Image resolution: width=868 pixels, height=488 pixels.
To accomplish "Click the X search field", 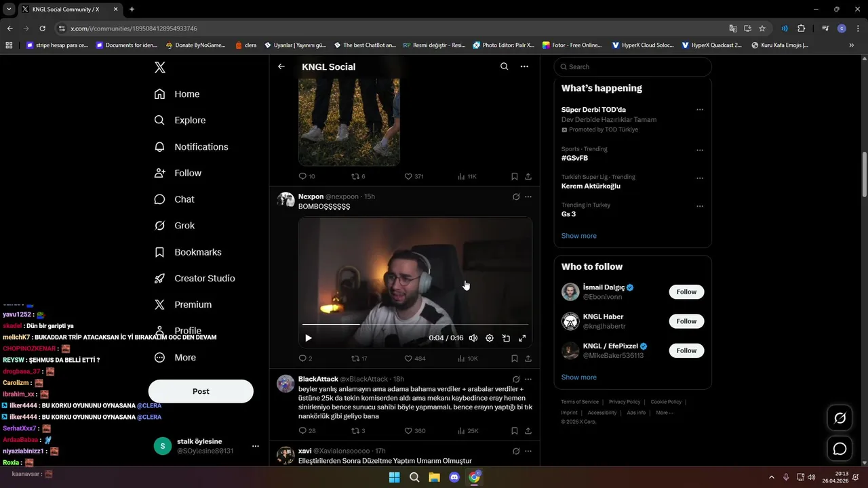I will click(633, 66).
